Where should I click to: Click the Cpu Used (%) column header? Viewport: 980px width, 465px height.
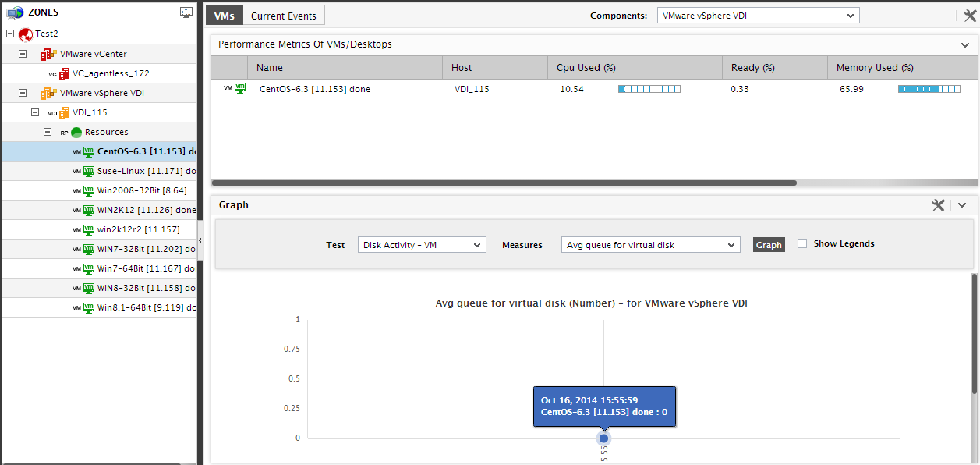pyautogui.click(x=635, y=68)
